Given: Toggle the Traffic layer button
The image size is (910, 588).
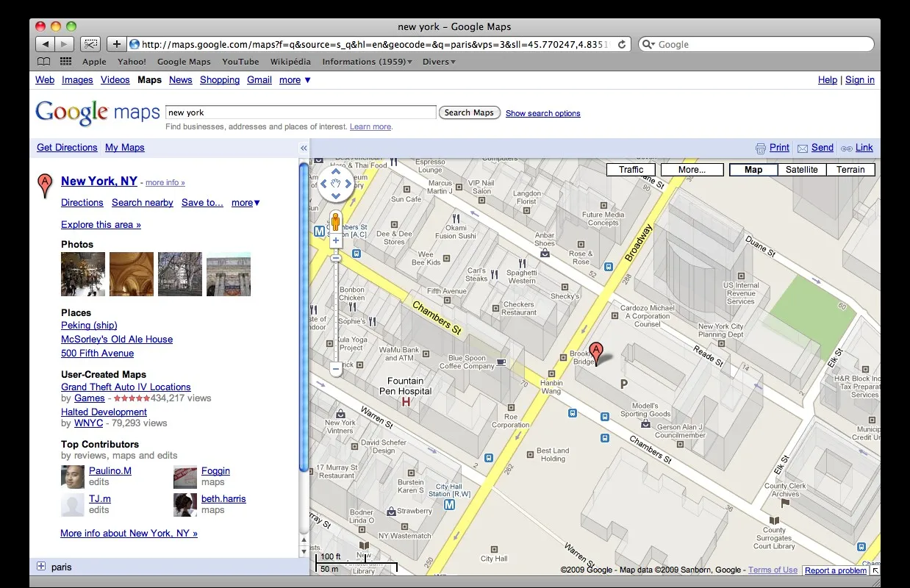Looking at the screenshot, I should [631, 170].
